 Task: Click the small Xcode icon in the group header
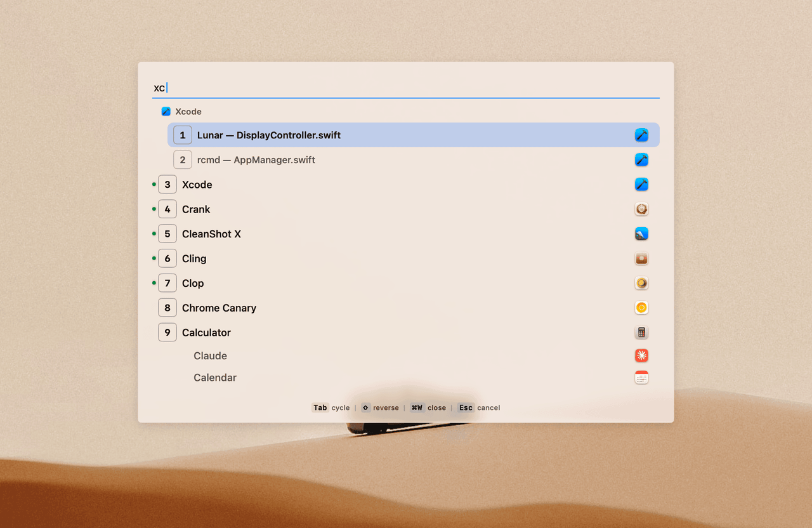pyautogui.click(x=166, y=112)
